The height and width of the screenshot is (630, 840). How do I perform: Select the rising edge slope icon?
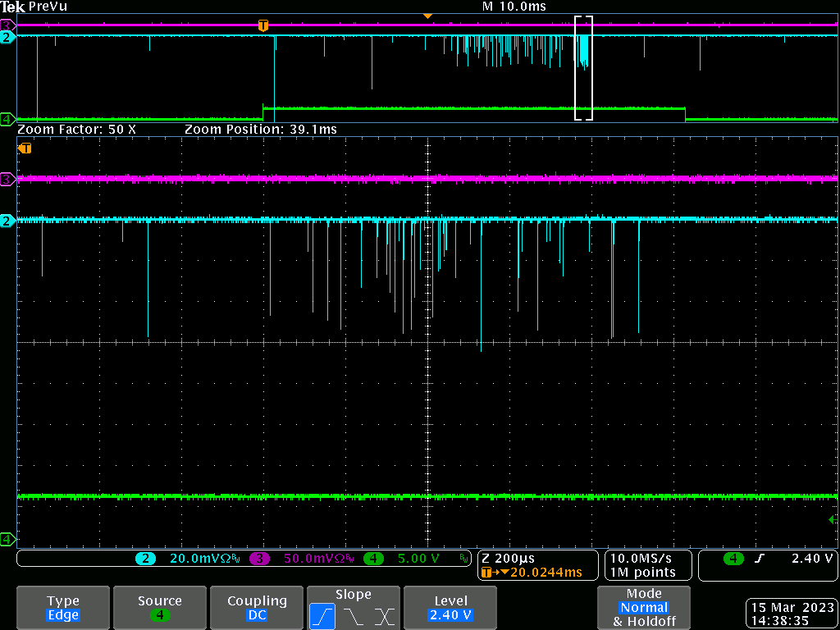point(321,616)
